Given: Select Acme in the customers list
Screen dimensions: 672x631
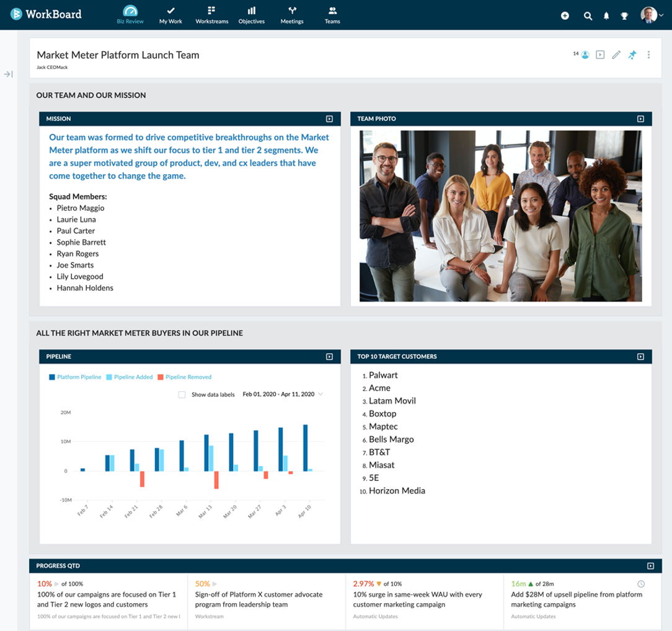Looking at the screenshot, I should pos(380,388).
